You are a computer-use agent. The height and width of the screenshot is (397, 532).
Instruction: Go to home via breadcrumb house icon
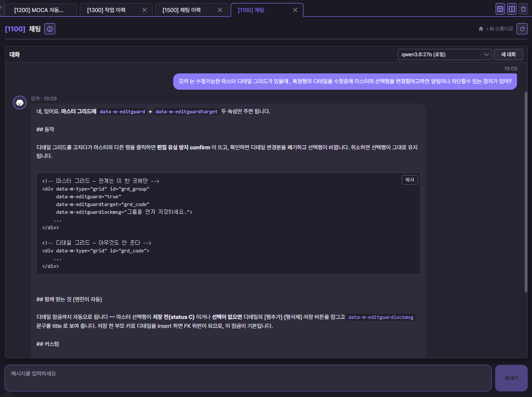coord(481,29)
